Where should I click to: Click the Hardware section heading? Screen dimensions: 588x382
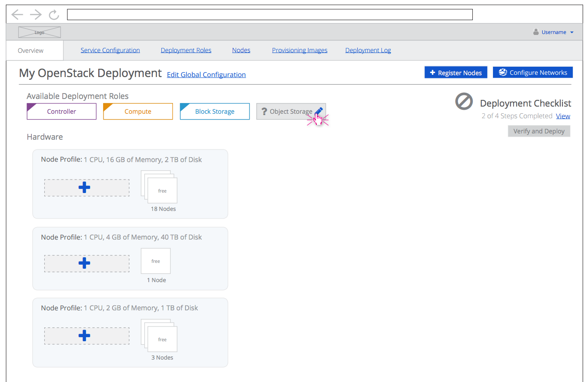click(45, 137)
